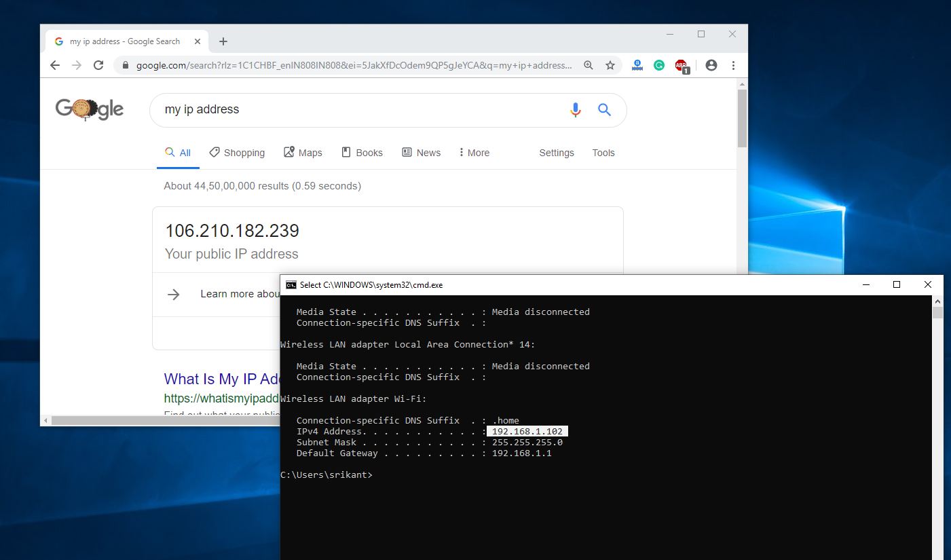Image resolution: width=951 pixels, height=560 pixels.
Task: Click the Chrome address bar URL
Action: point(354,66)
